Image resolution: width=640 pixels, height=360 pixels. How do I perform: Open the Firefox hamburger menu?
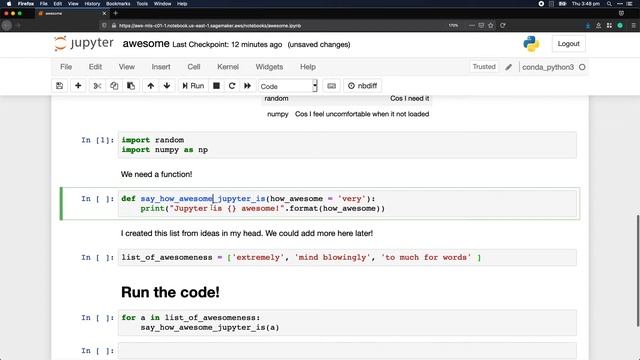633,25
